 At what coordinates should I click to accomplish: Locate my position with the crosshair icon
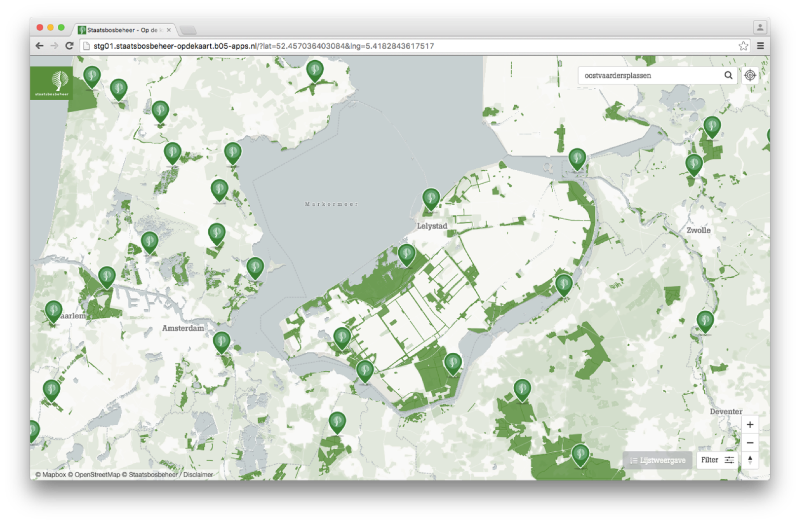click(x=750, y=75)
